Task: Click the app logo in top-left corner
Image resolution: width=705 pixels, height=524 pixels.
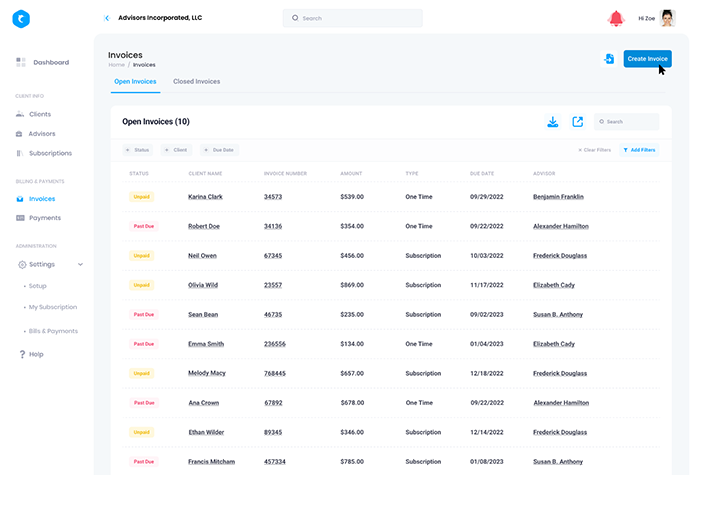Action: click(21, 18)
